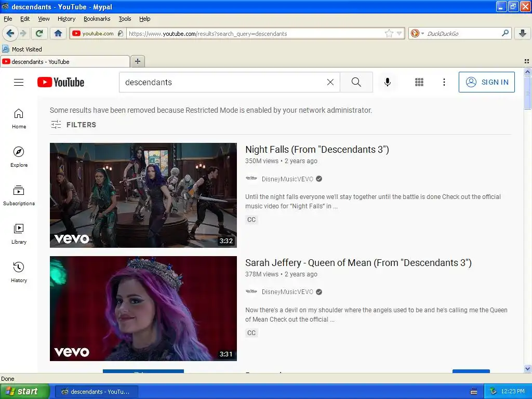Start voice search with the microphone icon
Image resolution: width=532 pixels, height=399 pixels.
(x=388, y=82)
